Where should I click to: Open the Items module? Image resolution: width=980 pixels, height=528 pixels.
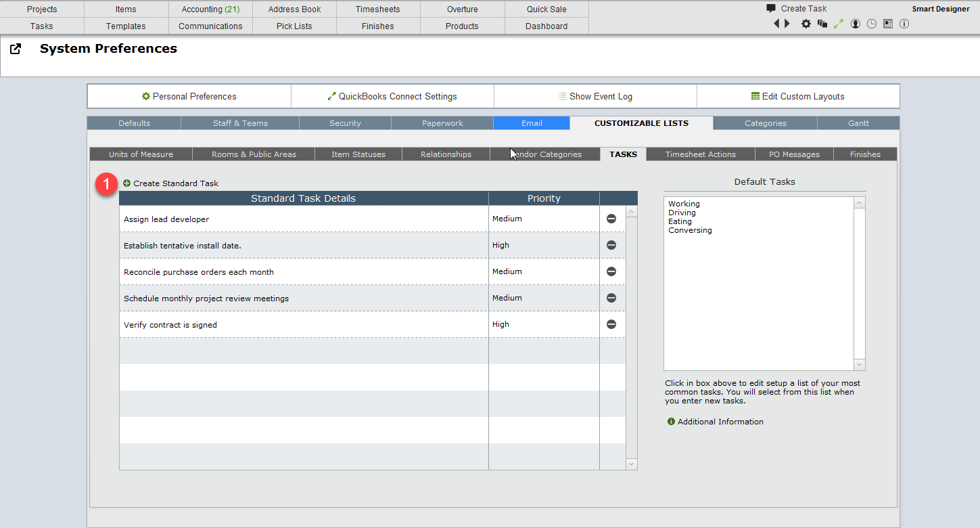coord(126,9)
